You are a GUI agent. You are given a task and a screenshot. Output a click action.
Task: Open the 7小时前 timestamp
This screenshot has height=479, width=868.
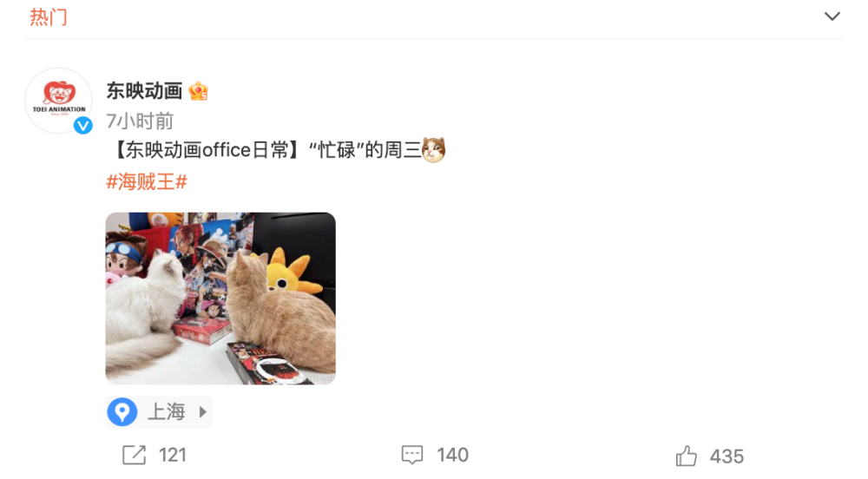pos(140,121)
